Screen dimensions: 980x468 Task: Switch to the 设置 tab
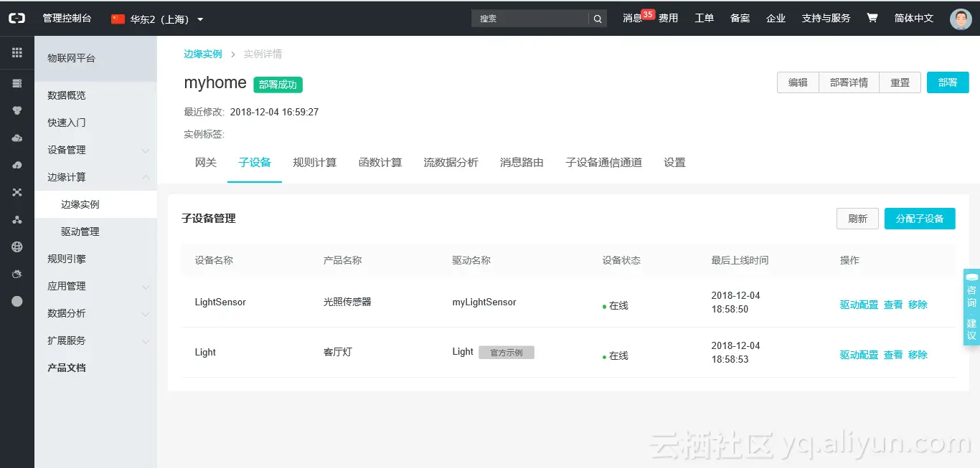674,163
